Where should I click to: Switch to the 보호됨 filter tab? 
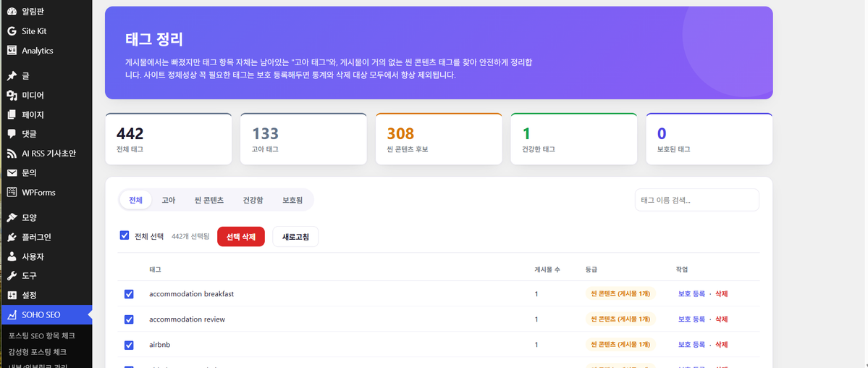(292, 200)
